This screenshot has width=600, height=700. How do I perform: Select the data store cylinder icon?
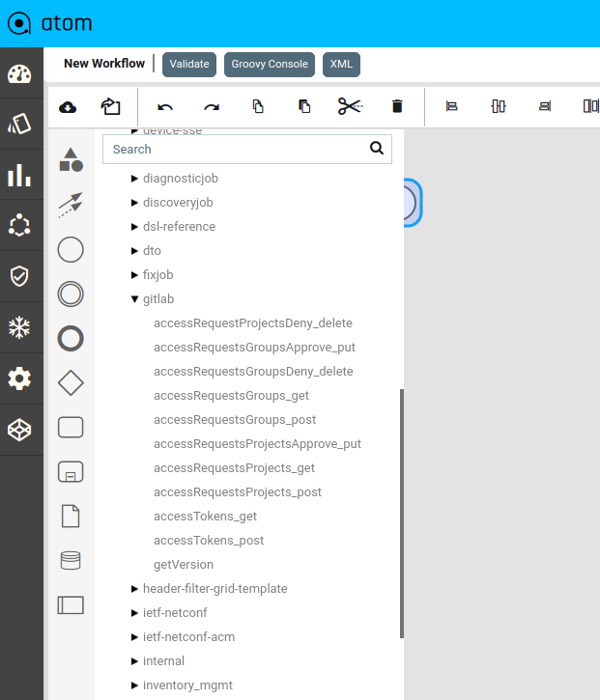click(71, 561)
